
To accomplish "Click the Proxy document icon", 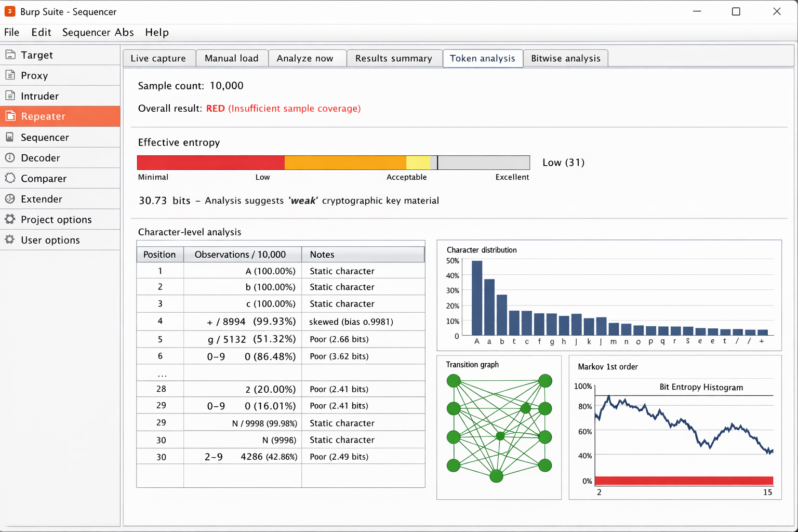I will (x=10, y=75).
